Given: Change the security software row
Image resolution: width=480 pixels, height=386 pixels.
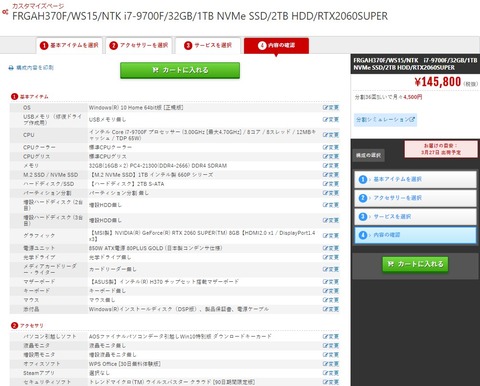Looking at the screenshot, I should coord(331,382).
